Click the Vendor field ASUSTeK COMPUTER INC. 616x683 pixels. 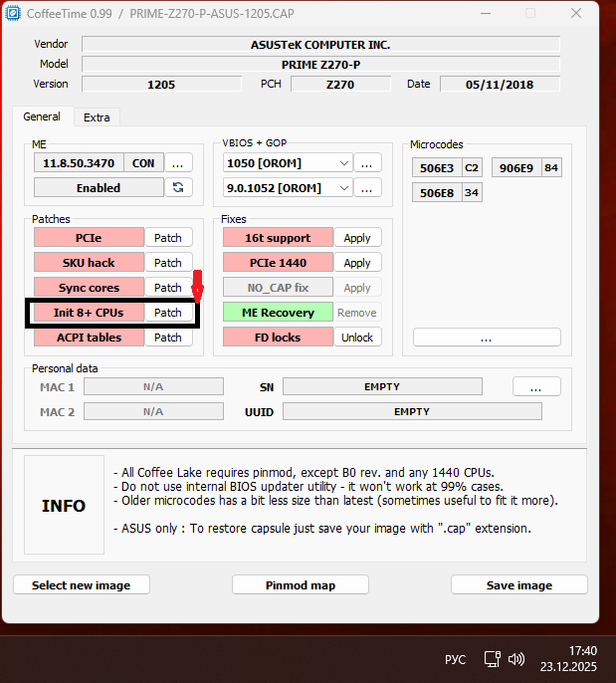coord(320,45)
